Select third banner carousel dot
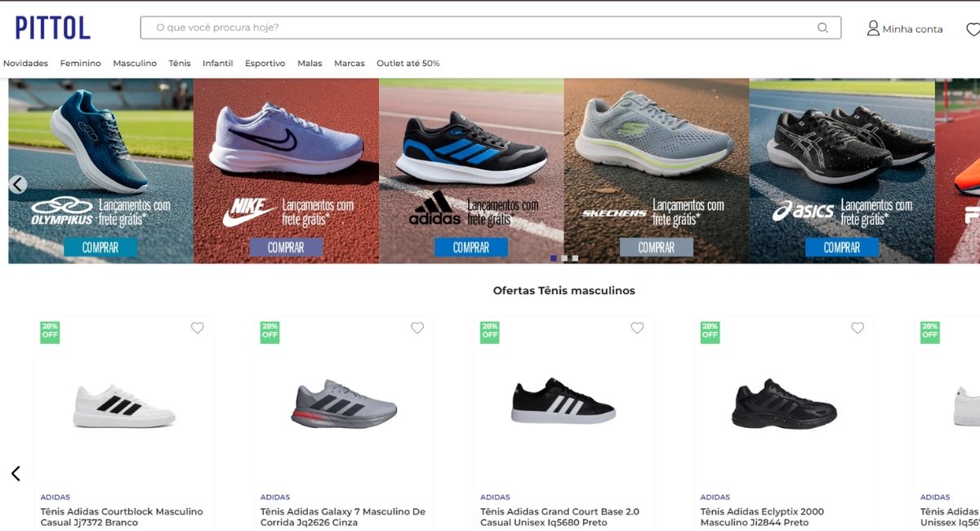The height and width of the screenshot is (531, 980). click(575, 258)
